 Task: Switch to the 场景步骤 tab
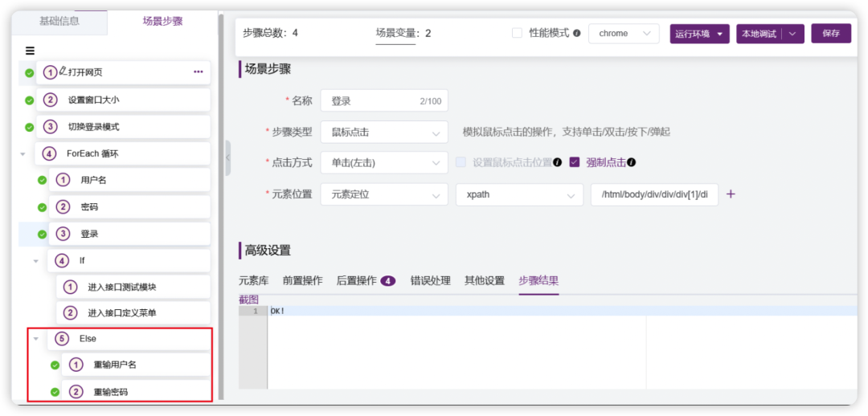pos(162,22)
